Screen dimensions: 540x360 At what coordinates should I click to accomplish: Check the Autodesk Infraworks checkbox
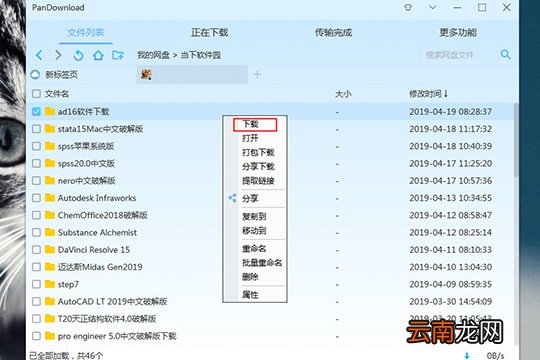pos(36,198)
